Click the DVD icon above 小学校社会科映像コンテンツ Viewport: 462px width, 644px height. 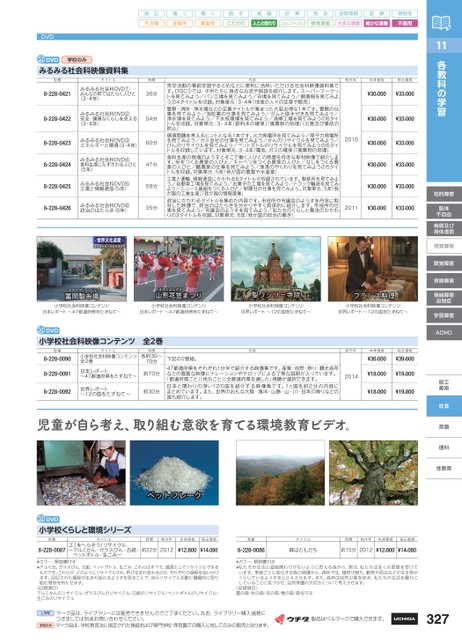coord(48,330)
